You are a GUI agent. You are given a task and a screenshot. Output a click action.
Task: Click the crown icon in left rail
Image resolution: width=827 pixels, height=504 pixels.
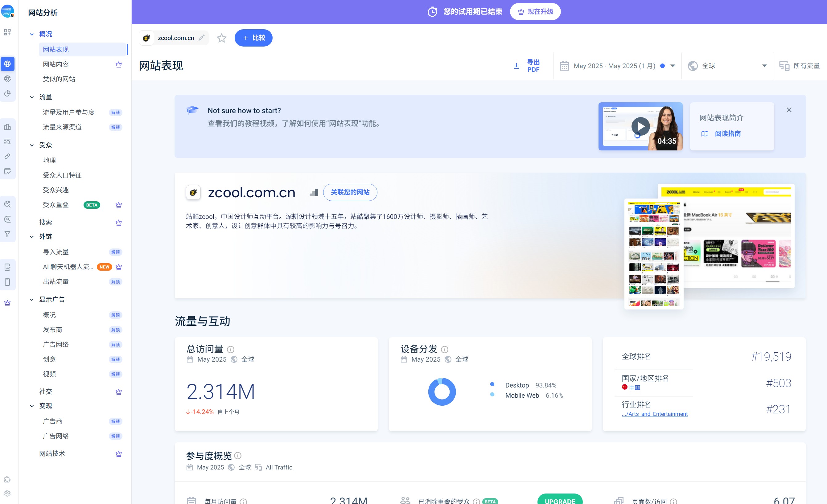(x=7, y=303)
